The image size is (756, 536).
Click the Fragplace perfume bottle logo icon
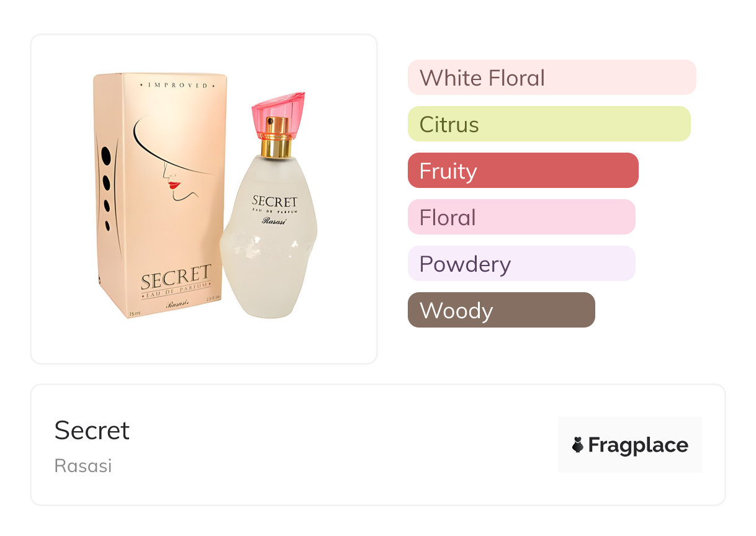point(578,445)
